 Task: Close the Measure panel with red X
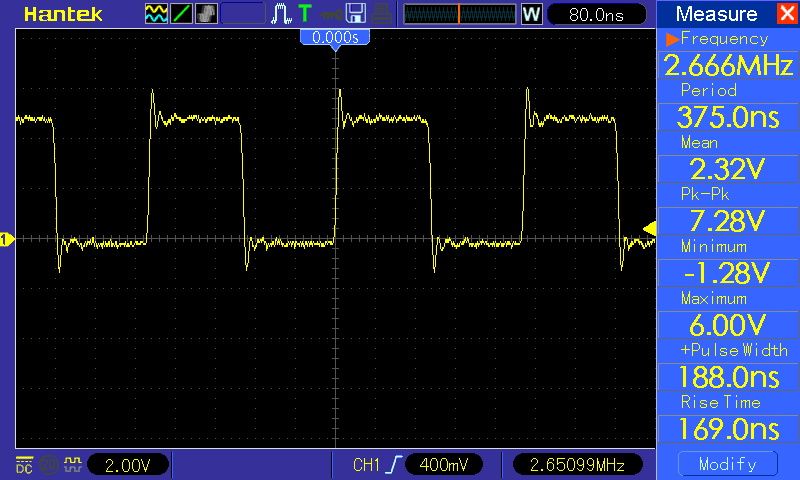787,13
